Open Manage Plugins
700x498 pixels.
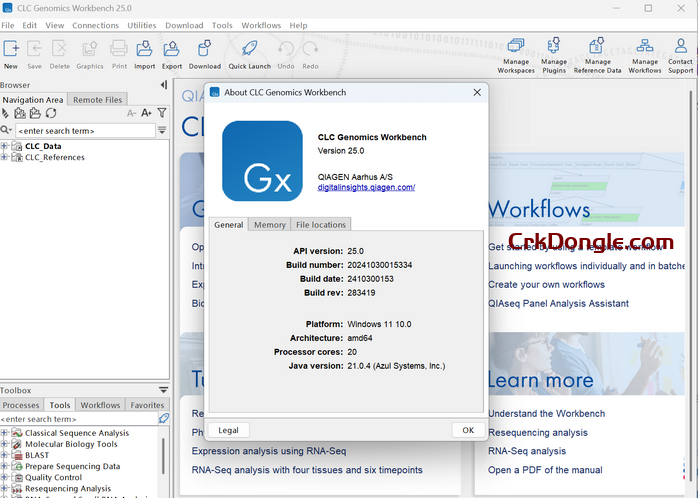[554, 56]
